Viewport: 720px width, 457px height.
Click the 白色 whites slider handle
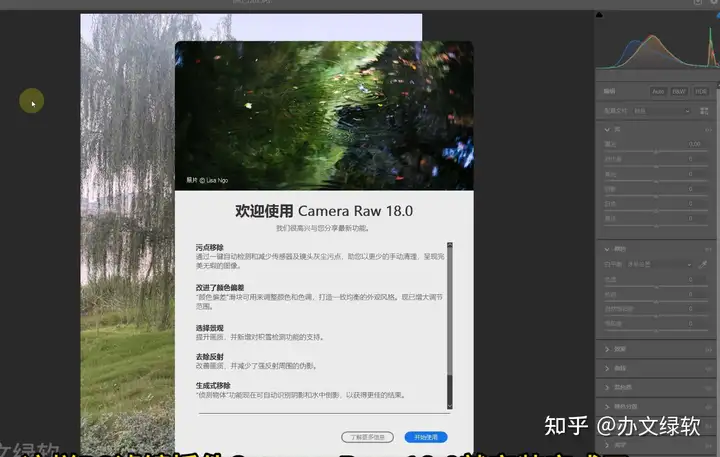(656, 211)
